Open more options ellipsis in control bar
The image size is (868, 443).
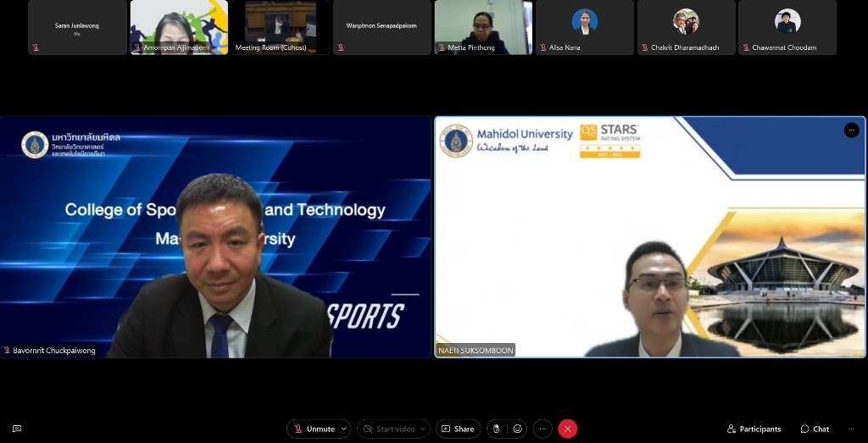[x=542, y=429]
